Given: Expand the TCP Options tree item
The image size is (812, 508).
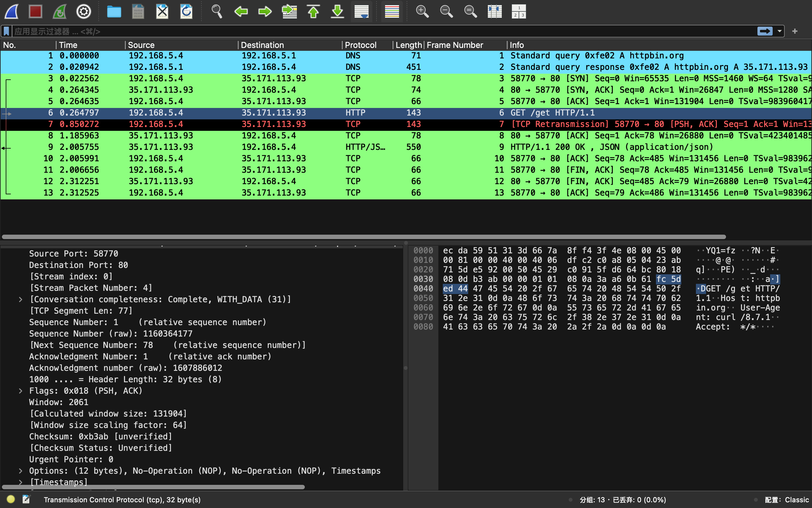Looking at the screenshot, I should tap(21, 471).
